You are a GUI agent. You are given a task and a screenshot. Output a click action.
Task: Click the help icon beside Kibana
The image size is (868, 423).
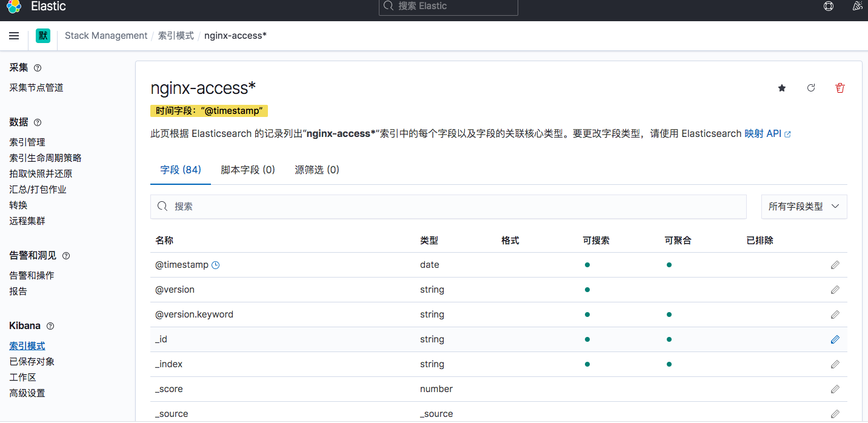[50, 326]
